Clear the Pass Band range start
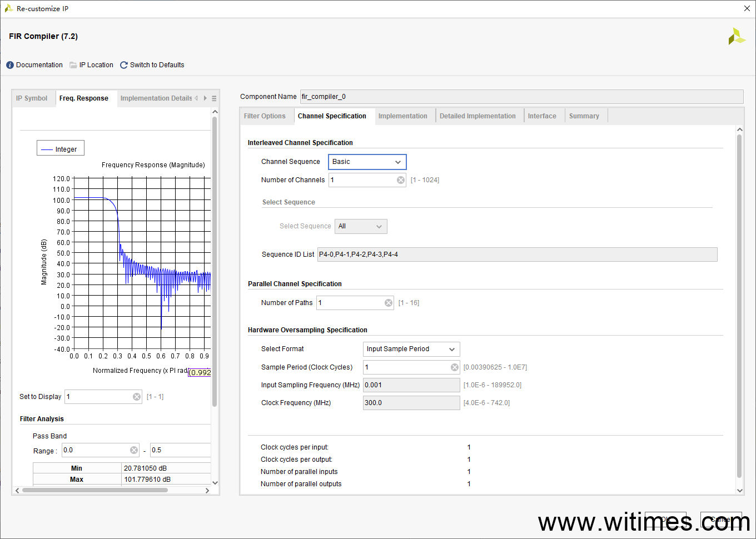756x539 pixels. pyautogui.click(x=134, y=450)
